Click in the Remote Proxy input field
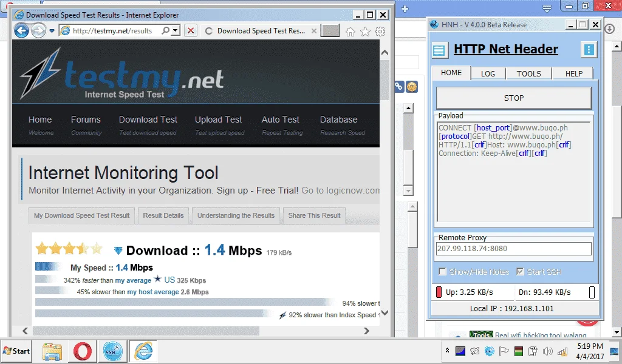 pos(514,248)
